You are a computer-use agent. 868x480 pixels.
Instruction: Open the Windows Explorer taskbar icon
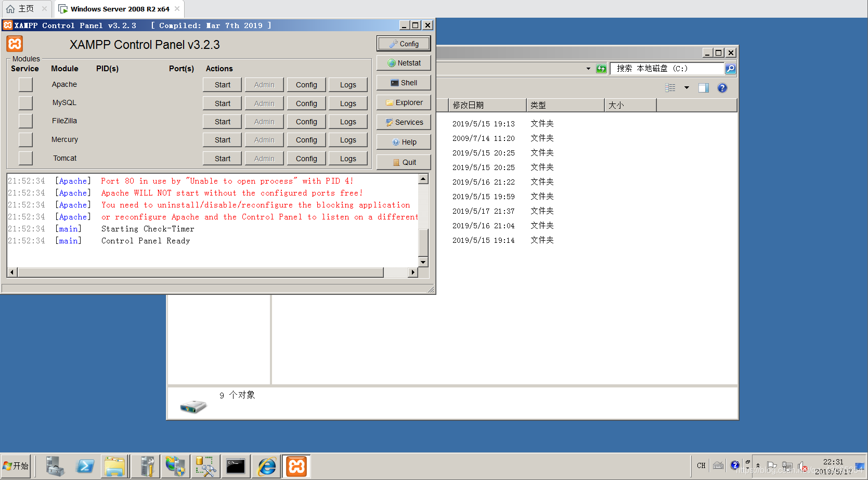pyautogui.click(x=114, y=466)
